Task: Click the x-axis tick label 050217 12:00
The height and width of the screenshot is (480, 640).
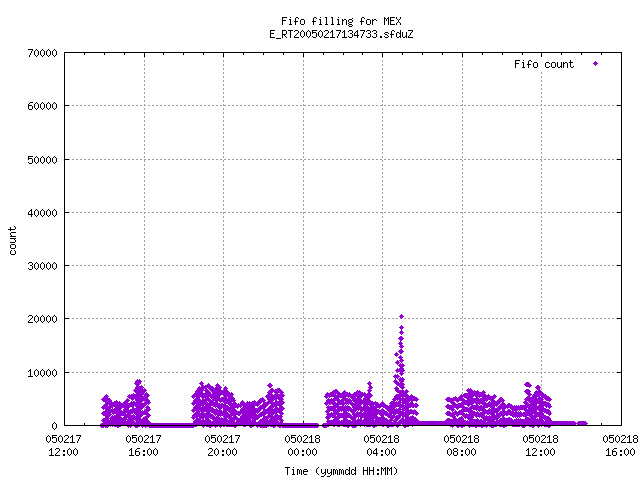Action: pos(63,446)
